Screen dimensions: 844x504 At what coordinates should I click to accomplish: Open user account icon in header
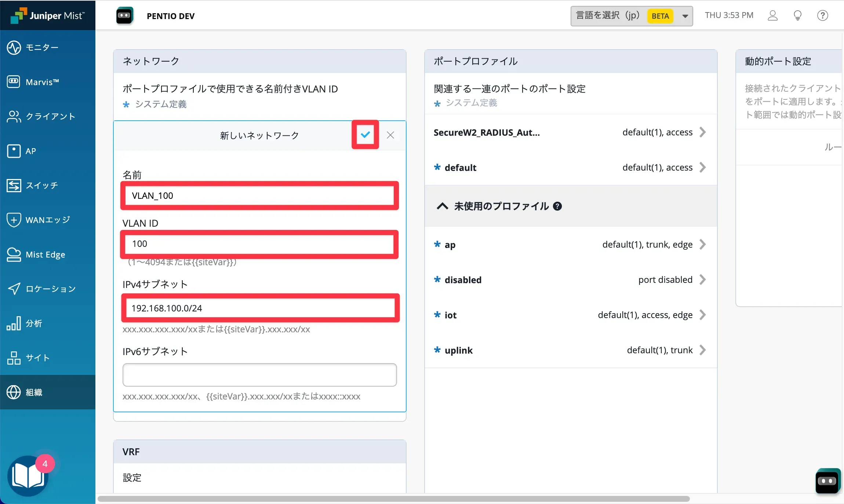coord(772,15)
